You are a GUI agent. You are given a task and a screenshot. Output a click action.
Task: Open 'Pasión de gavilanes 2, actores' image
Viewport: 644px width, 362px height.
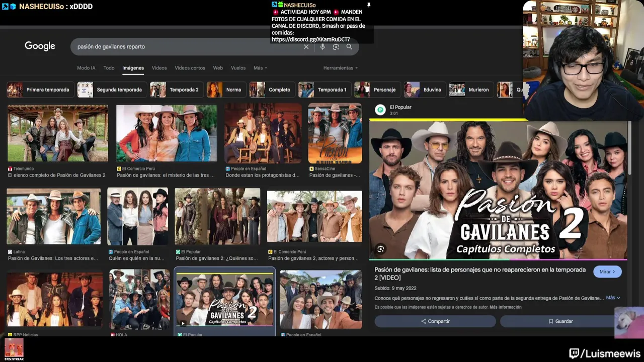click(314, 216)
